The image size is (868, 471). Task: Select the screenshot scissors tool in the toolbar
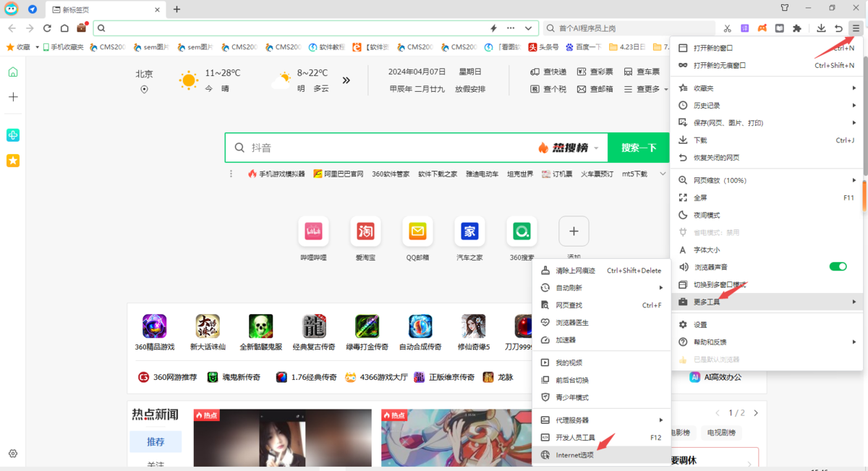pyautogui.click(x=727, y=28)
